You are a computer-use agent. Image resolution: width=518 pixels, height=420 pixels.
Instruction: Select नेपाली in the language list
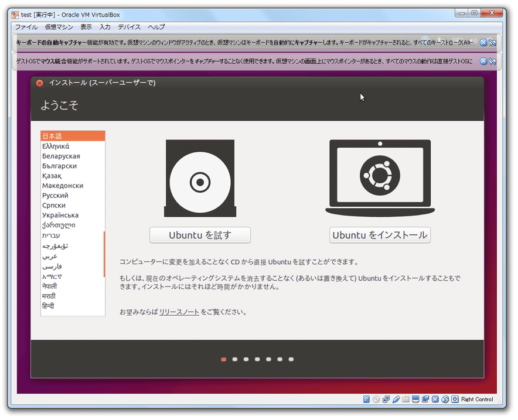[73, 286]
